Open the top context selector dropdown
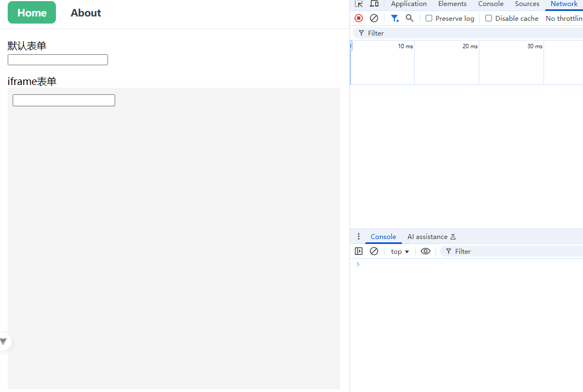This screenshot has width=583, height=392. tap(400, 252)
